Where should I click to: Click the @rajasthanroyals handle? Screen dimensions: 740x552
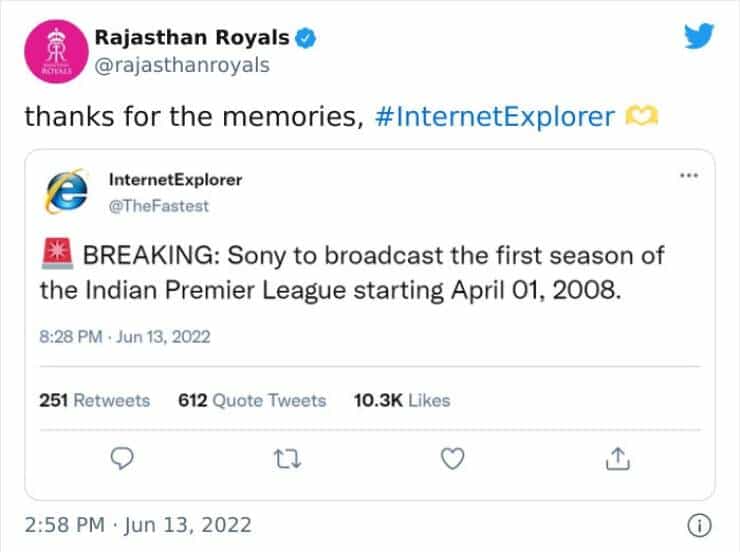click(181, 64)
